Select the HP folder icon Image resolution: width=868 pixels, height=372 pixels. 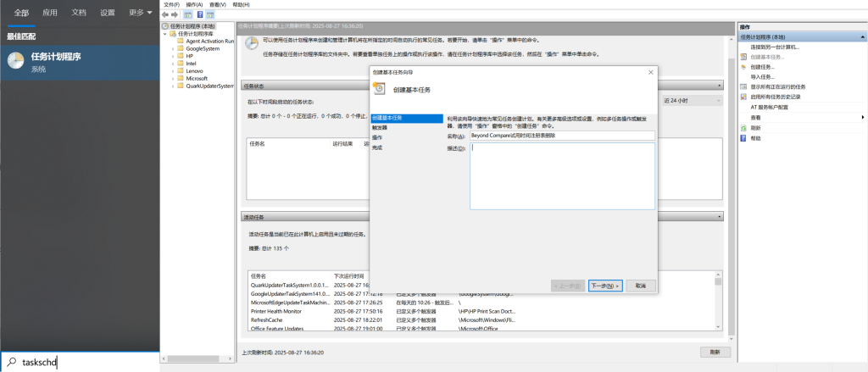pos(181,56)
